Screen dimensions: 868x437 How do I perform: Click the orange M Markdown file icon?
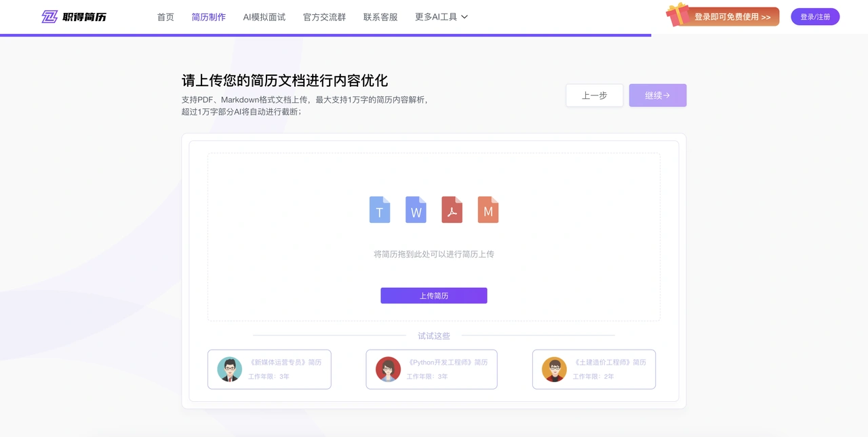[x=488, y=209]
